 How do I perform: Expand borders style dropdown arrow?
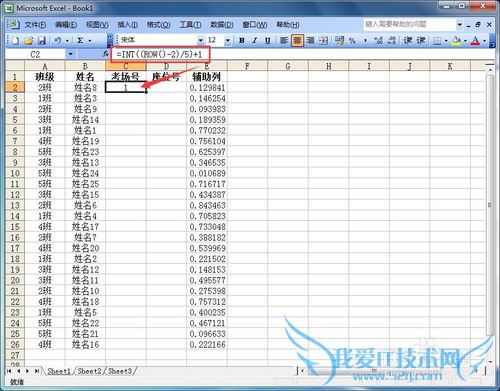tap(446, 41)
